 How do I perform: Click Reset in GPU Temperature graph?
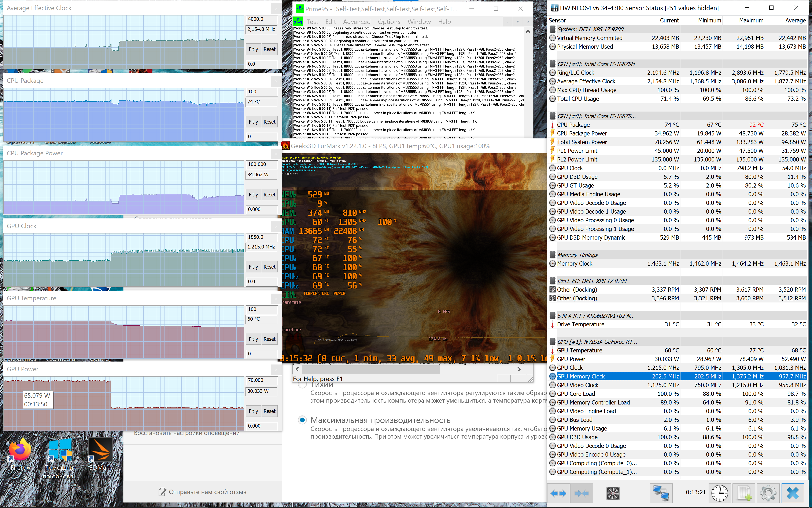(x=269, y=339)
